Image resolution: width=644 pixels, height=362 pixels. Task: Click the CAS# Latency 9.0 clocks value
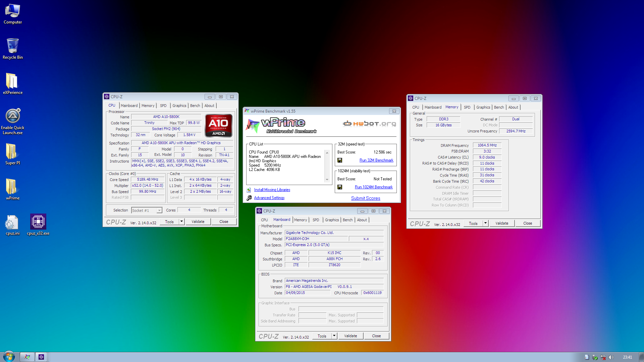(x=487, y=157)
